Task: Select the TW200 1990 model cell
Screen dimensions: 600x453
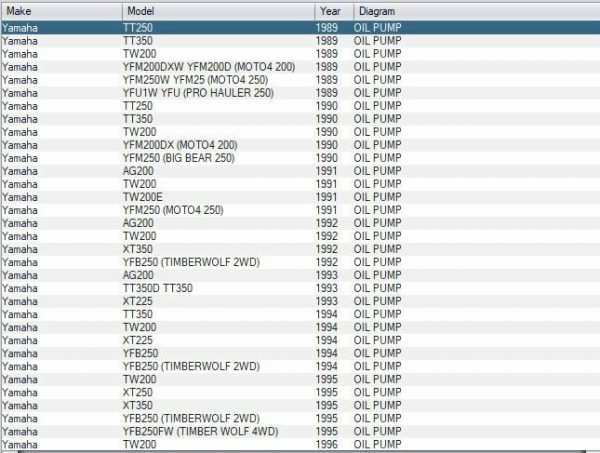Action: pyautogui.click(x=140, y=132)
